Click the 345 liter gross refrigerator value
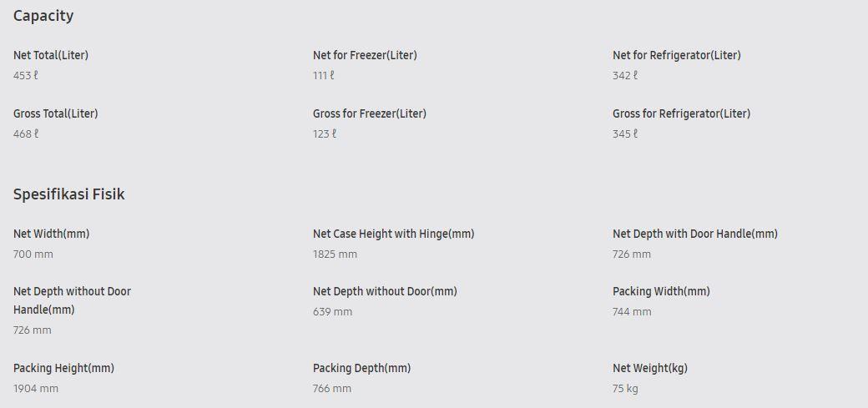The height and width of the screenshot is (408, 868). coord(625,133)
